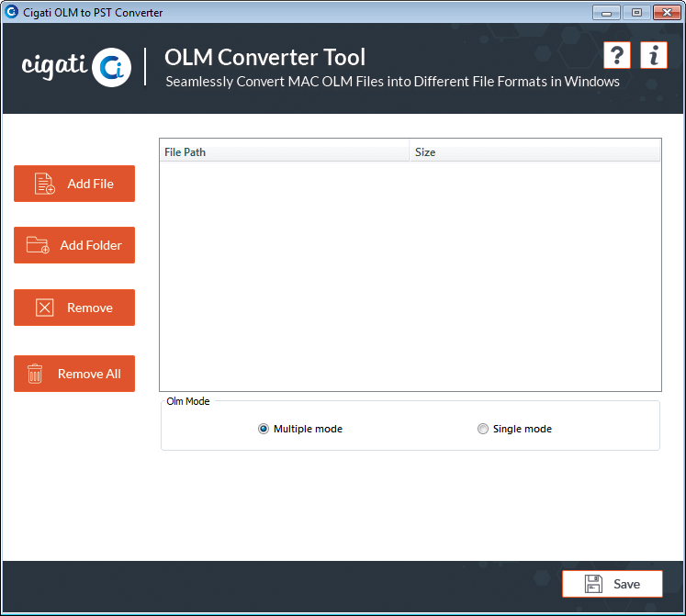Click the Add Folder button
This screenshot has width=686, height=616.
74,245
